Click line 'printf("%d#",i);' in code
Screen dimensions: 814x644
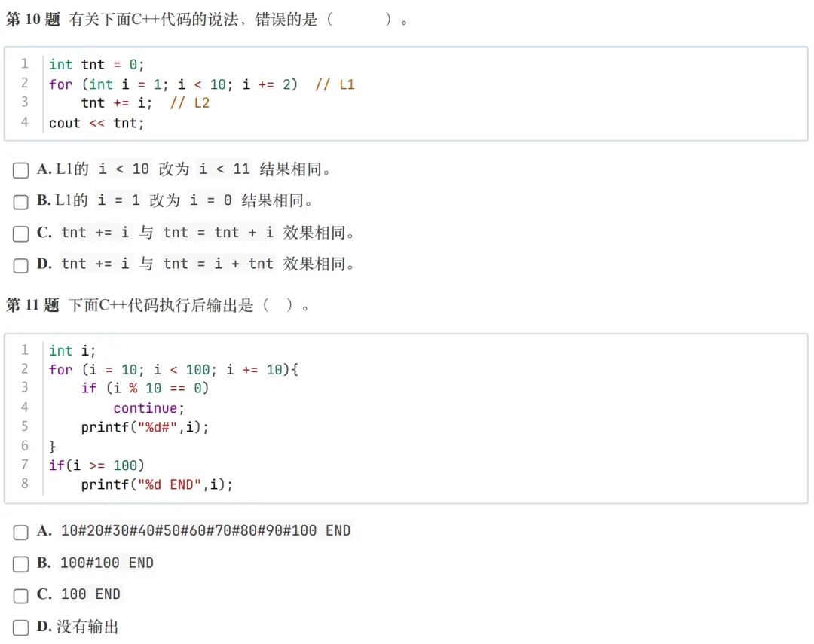tap(145, 427)
